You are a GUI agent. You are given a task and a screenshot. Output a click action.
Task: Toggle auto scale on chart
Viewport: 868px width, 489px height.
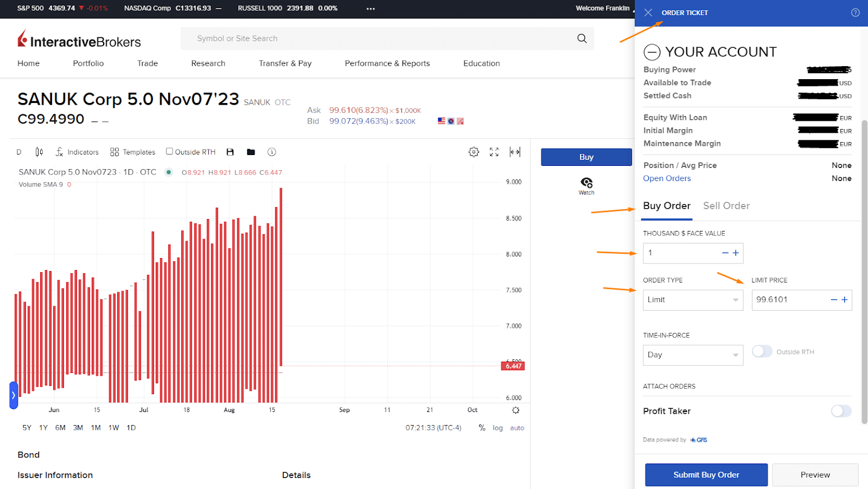click(x=517, y=428)
